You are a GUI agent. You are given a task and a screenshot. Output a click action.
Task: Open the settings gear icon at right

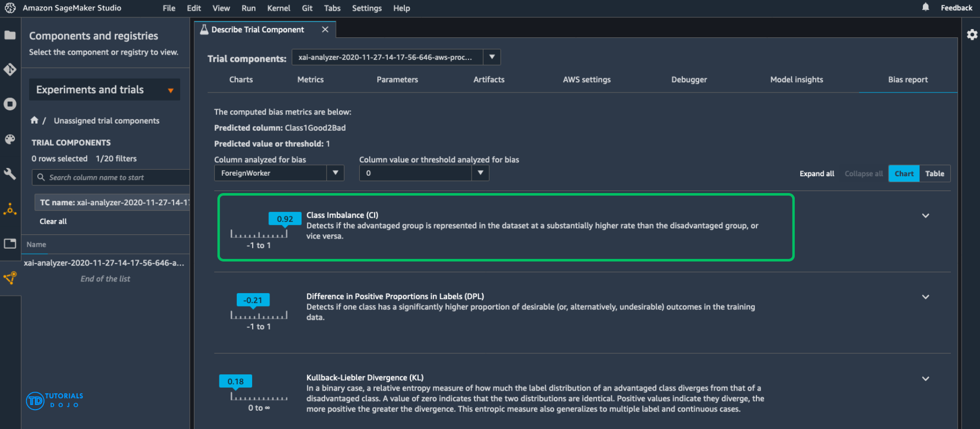coord(972,35)
